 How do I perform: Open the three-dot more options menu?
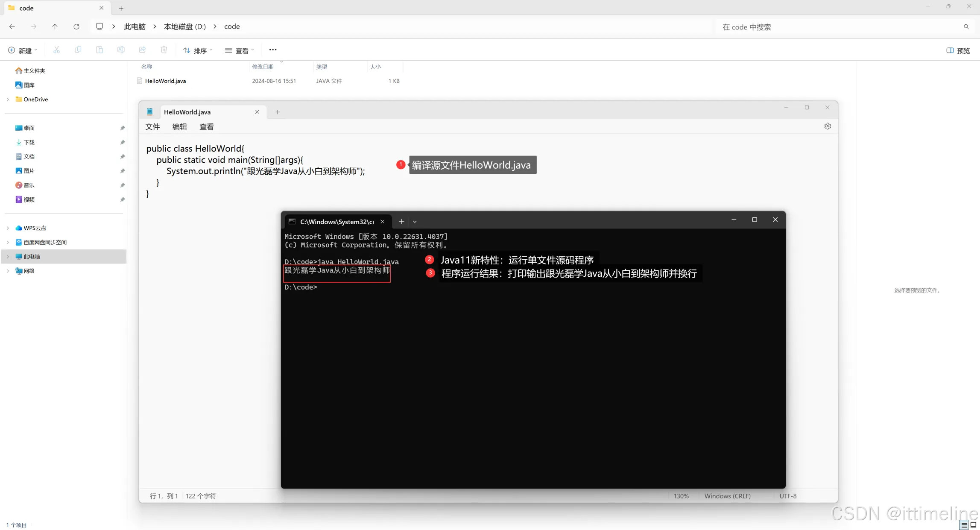273,50
